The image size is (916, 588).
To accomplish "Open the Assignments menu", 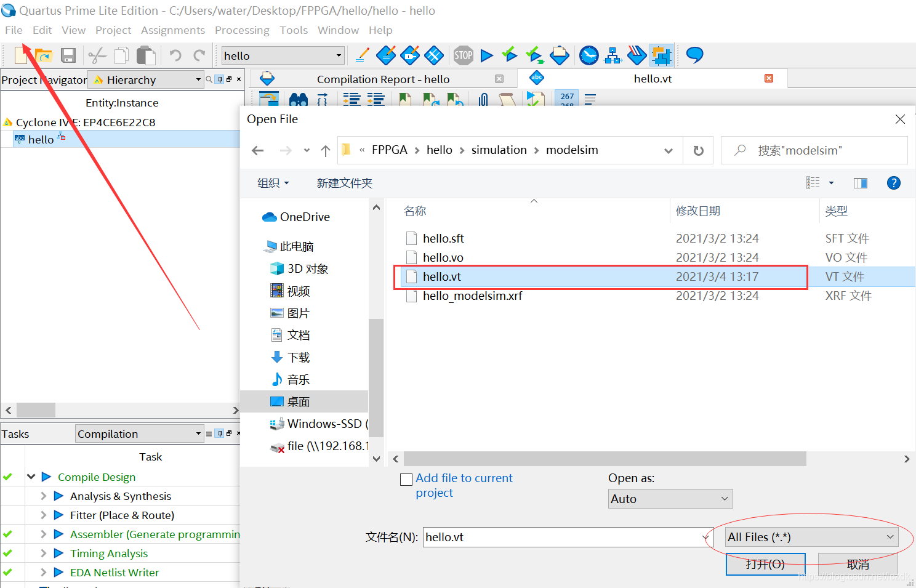I will coord(173,30).
